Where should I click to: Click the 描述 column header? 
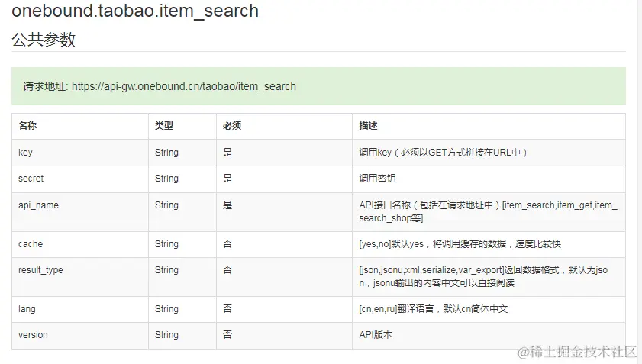[368, 126]
